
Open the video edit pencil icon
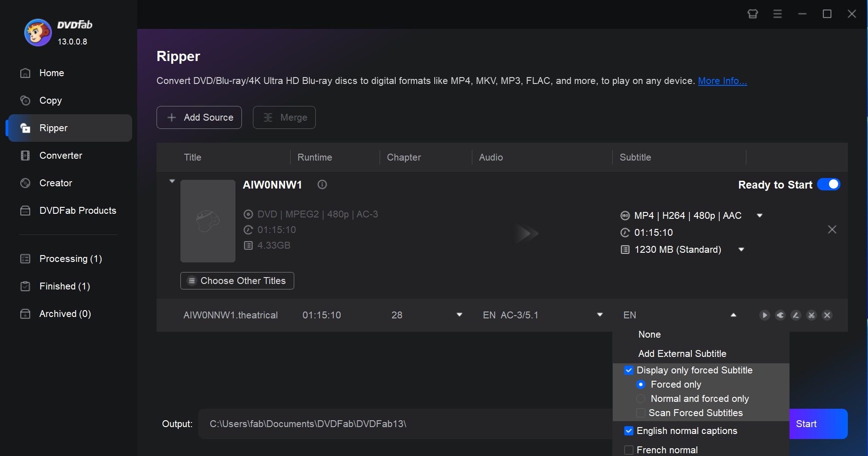tap(795, 315)
